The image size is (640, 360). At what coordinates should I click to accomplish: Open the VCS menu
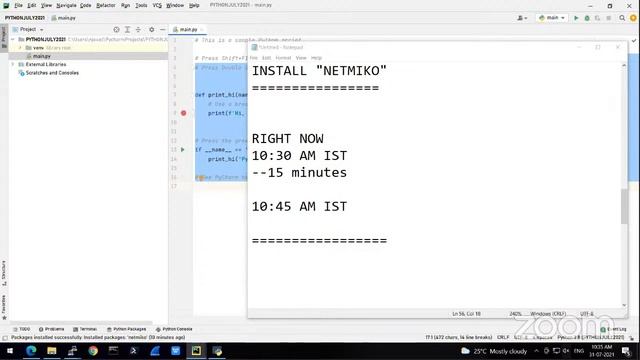[157, 5]
